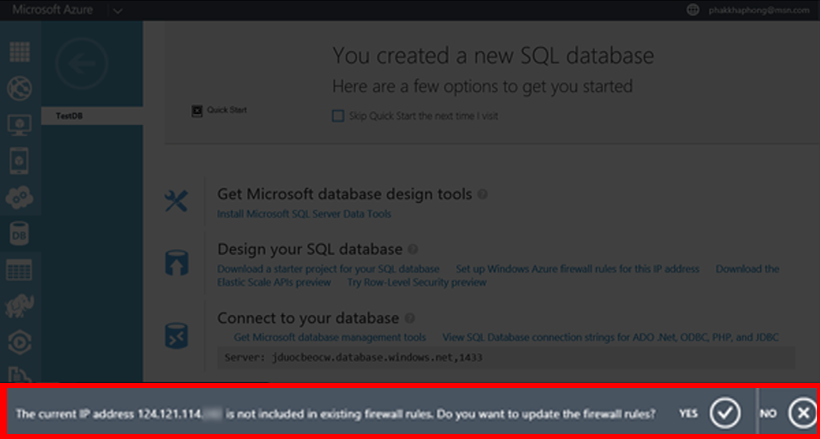Click View SQL Database connection strings link
Image resolution: width=820 pixels, height=439 pixels.
[610, 337]
